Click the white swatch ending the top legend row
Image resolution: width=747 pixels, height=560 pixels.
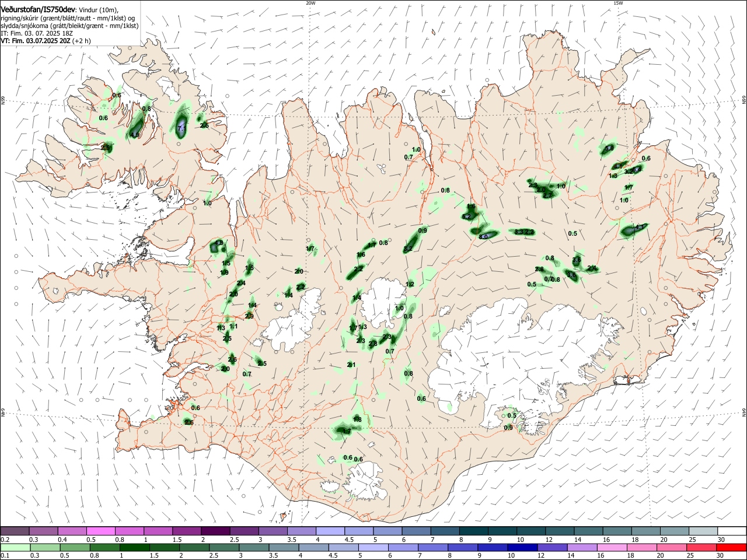point(732,531)
